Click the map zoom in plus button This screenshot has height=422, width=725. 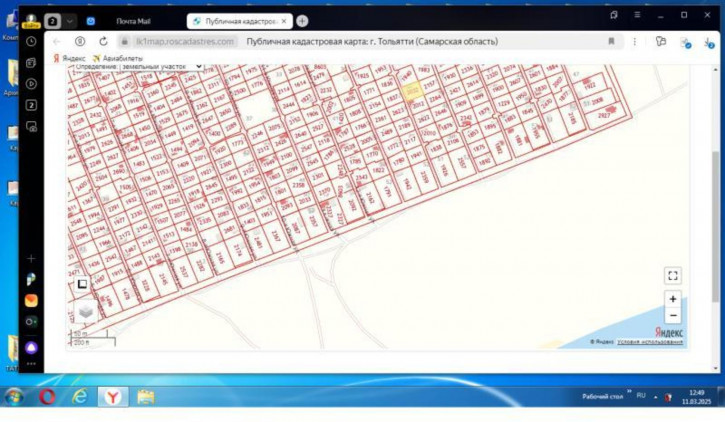(x=672, y=299)
